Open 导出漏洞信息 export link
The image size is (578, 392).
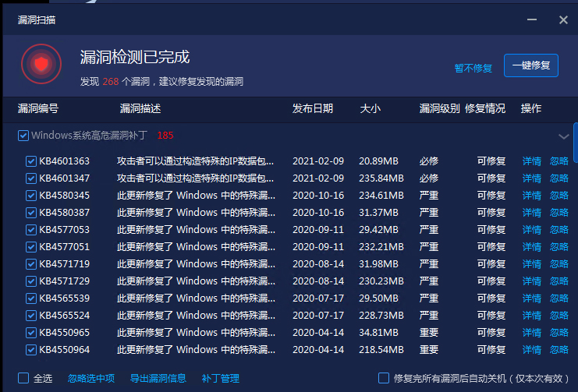(158, 379)
